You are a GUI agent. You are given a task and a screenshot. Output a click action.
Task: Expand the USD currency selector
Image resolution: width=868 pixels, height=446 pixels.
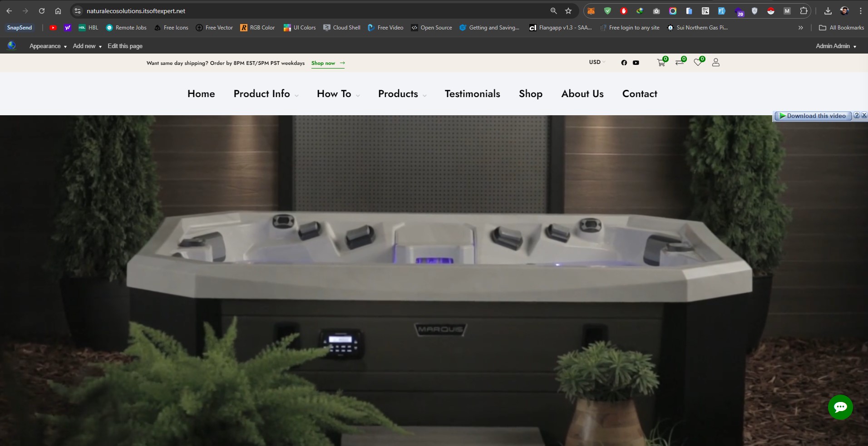click(x=597, y=62)
